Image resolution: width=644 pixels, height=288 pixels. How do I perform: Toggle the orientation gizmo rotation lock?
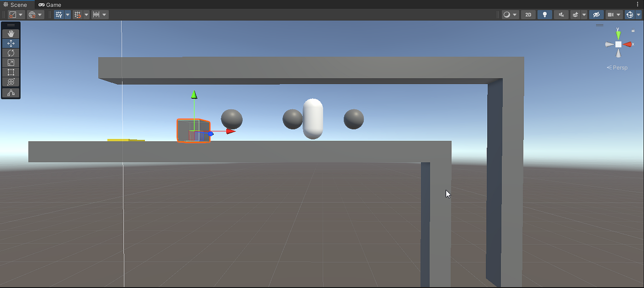click(633, 31)
